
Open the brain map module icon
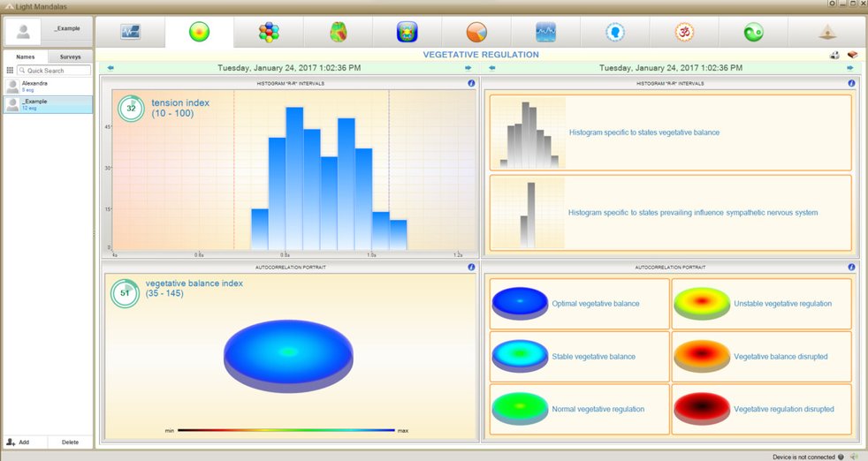(339, 33)
